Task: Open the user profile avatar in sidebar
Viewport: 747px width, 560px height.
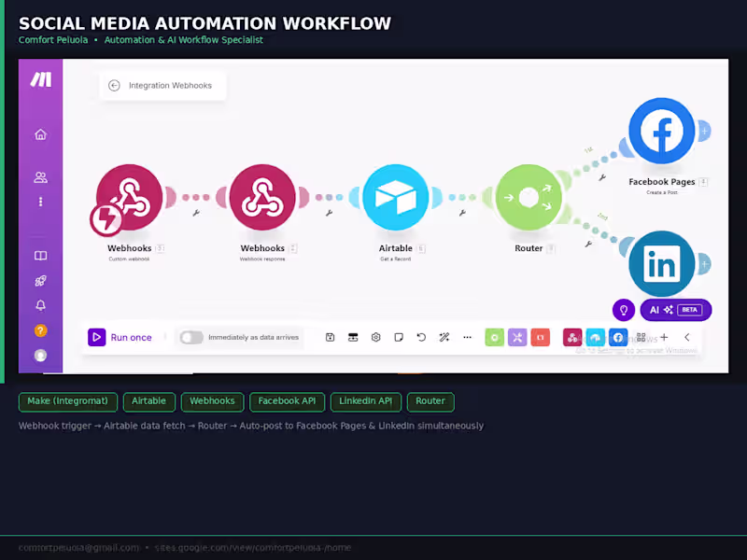Action: [40, 356]
